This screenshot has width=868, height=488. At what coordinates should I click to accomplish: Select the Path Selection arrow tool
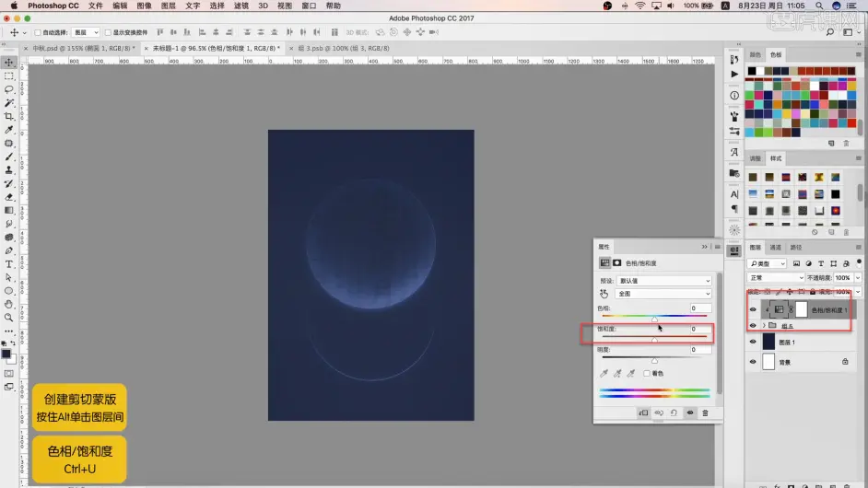[x=9, y=277]
